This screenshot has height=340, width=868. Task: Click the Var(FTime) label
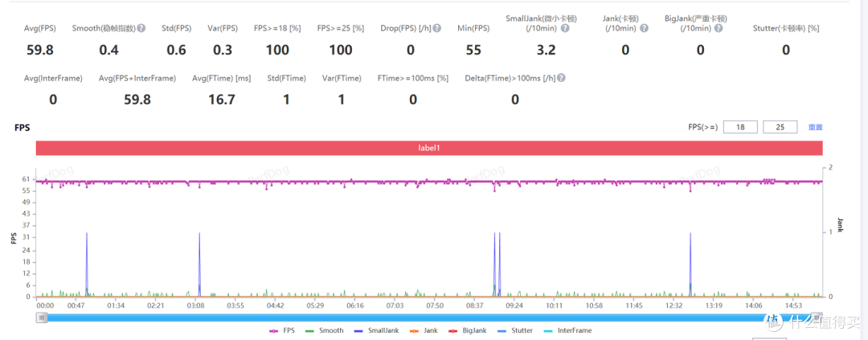341,79
